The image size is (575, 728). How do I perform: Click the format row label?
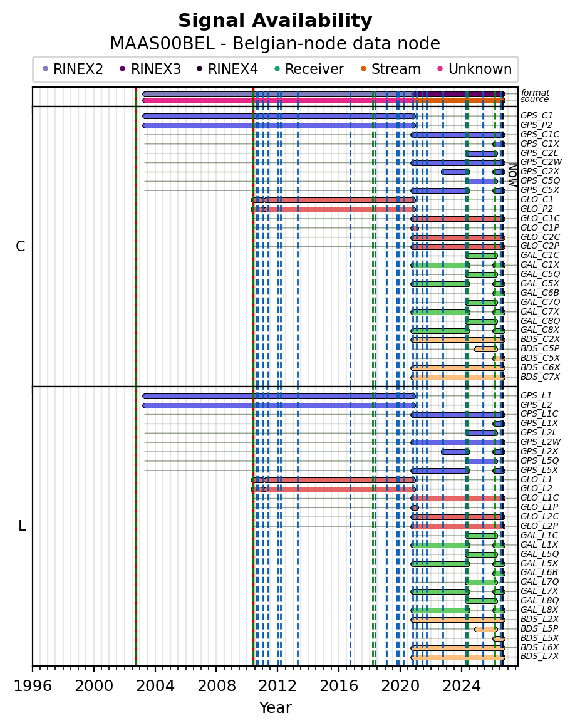pyautogui.click(x=535, y=93)
